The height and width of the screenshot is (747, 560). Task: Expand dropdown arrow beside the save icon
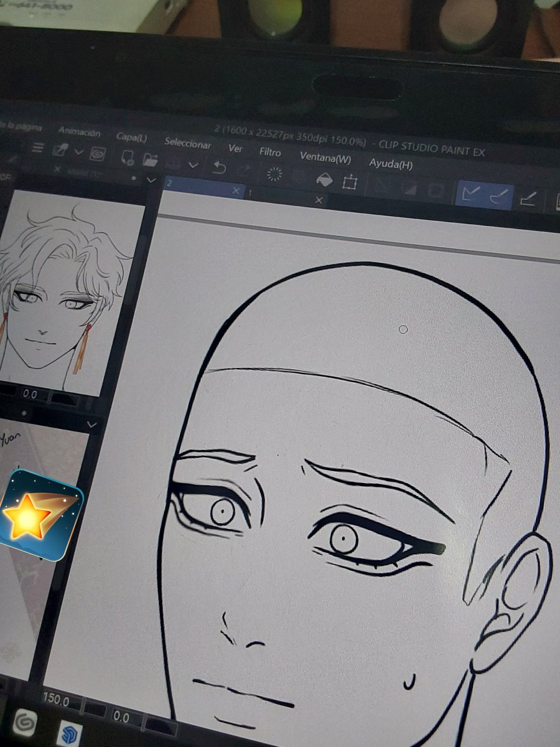[193, 165]
